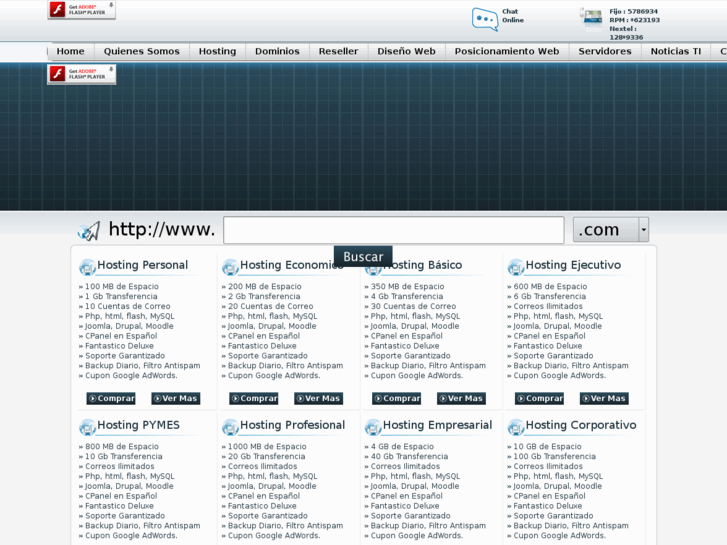Click the Hosting PYMES heading

(139, 425)
